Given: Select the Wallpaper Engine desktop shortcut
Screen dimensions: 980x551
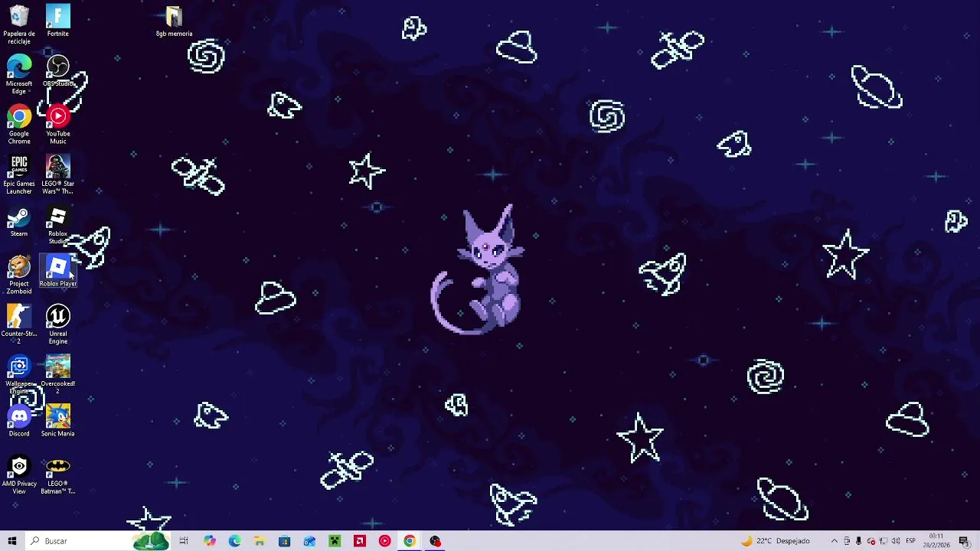Looking at the screenshot, I should 19,375.
